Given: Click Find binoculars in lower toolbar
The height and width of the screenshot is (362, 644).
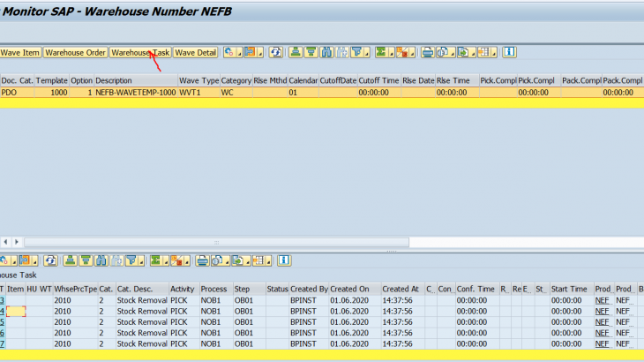Looking at the screenshot, I should point(101,260).
